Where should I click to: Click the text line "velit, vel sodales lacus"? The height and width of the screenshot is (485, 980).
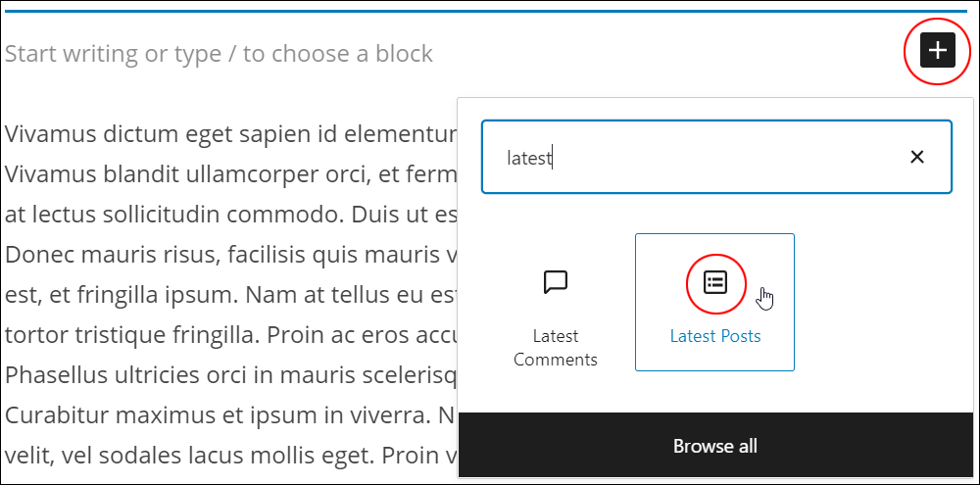(x=230, y=455)
